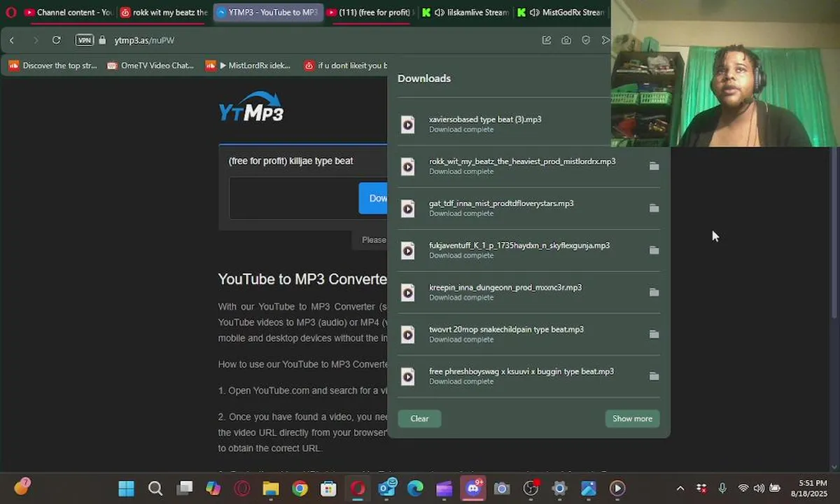Open rokk_wit_my_beatz_the_heaviest file name
The image size is (840, 504).
coord(522,162)
